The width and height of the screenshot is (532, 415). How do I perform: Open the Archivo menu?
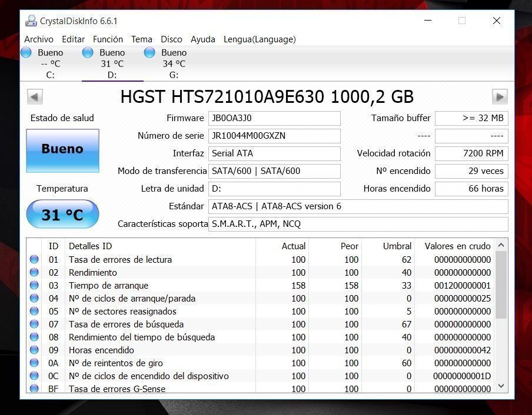tap(39, 39)
